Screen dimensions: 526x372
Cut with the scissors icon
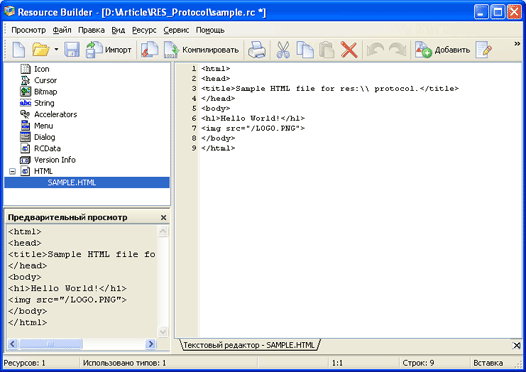[283, 50]
